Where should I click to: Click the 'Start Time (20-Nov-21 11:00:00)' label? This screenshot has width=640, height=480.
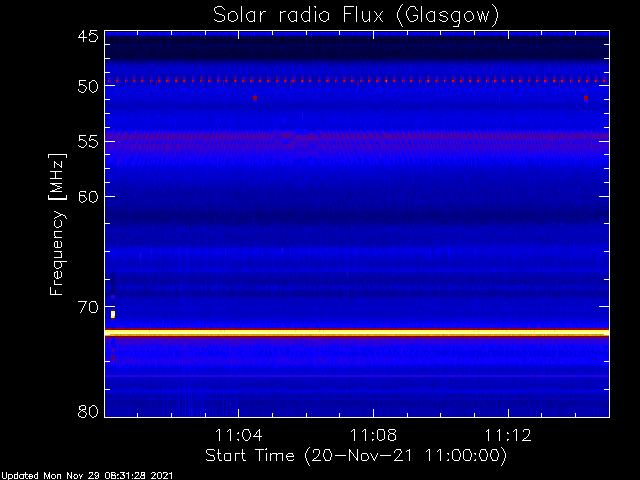[x=356, y=456]
